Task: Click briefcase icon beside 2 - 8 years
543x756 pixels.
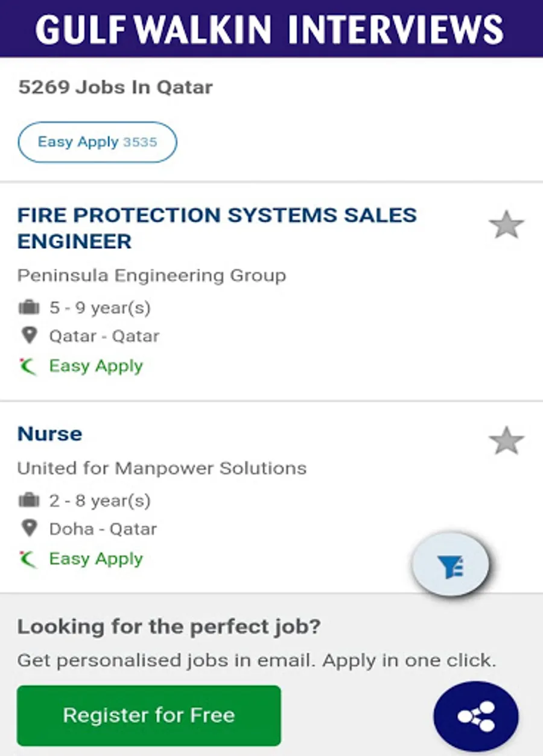Action: (x=29, y=501)
